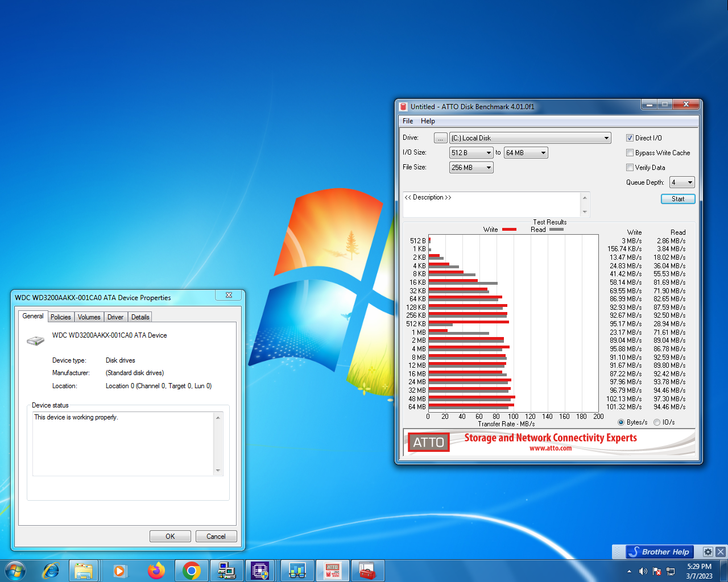This screenshot has width=728, height=582.
Task: Open the red toolbox taskbar icon
Action: coord(367,570)
